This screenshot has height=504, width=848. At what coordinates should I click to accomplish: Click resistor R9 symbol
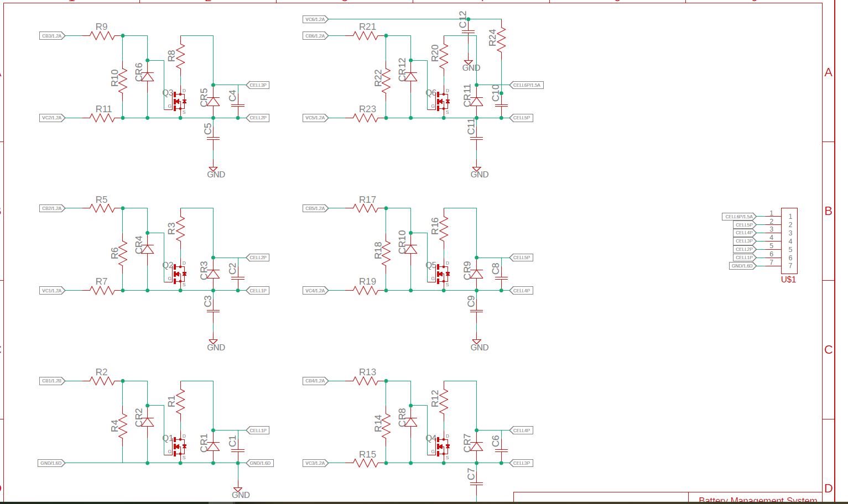pos(102,35)
